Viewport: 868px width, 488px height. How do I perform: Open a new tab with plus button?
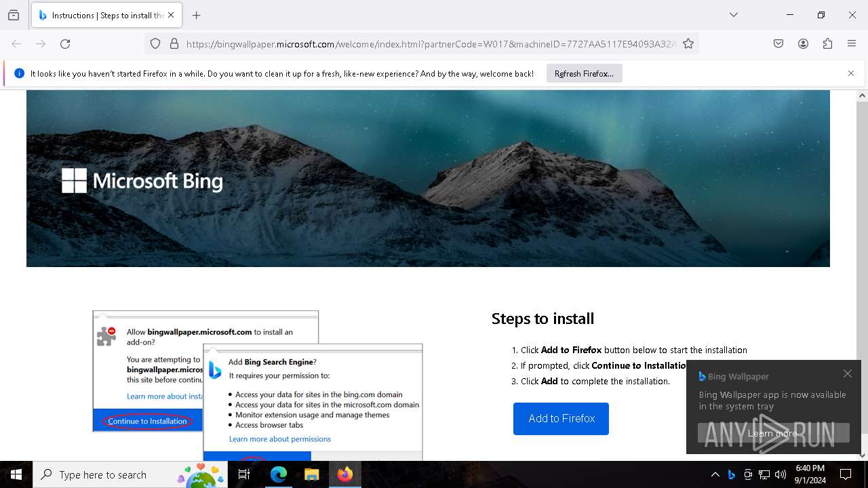coord(197,15)
